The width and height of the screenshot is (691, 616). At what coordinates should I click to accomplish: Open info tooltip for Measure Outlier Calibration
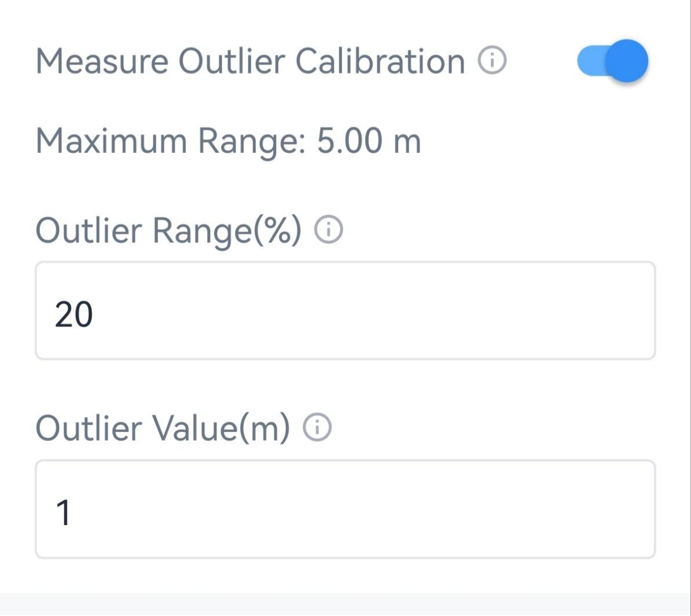click(x=492, y=60)
